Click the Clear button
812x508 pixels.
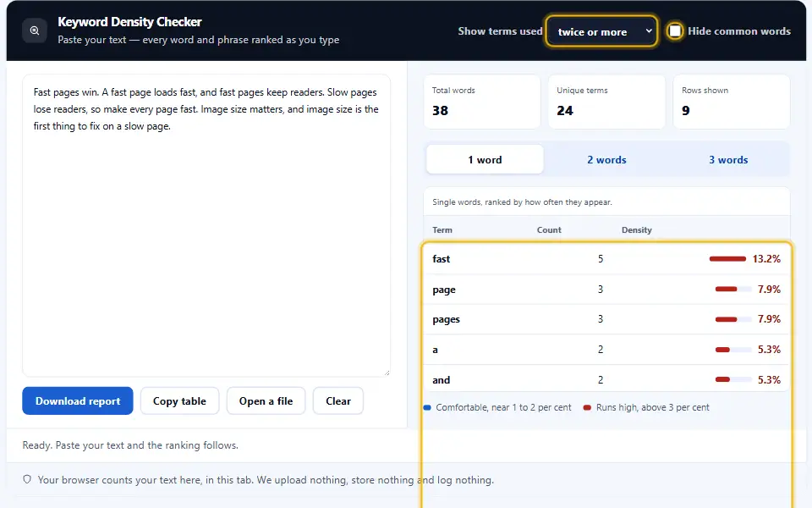coord(338,400)
